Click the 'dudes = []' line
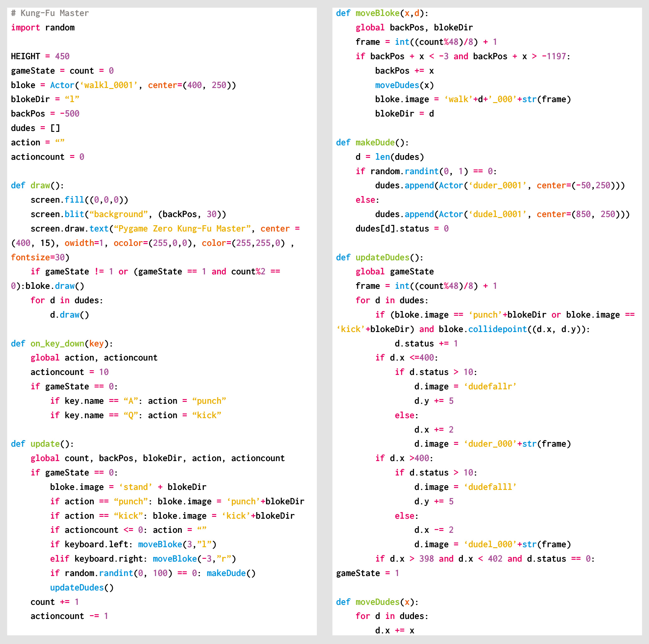 pyautogui.click(x=35, y=128)
